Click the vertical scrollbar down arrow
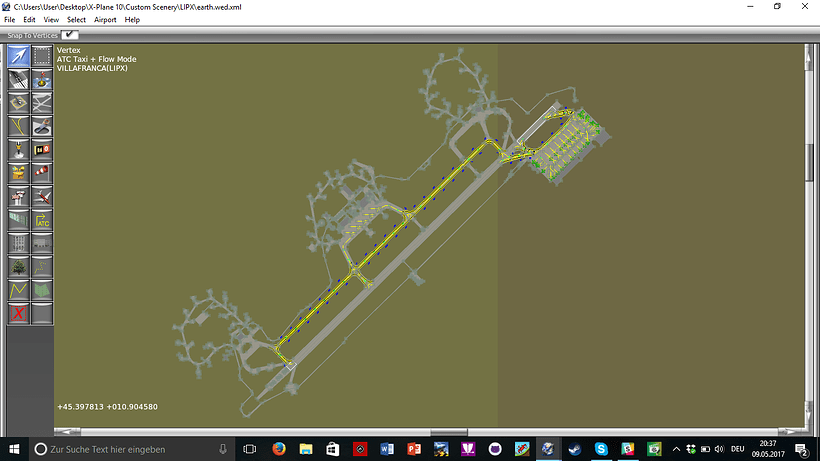820x461 pixels. tap(810, 416)
